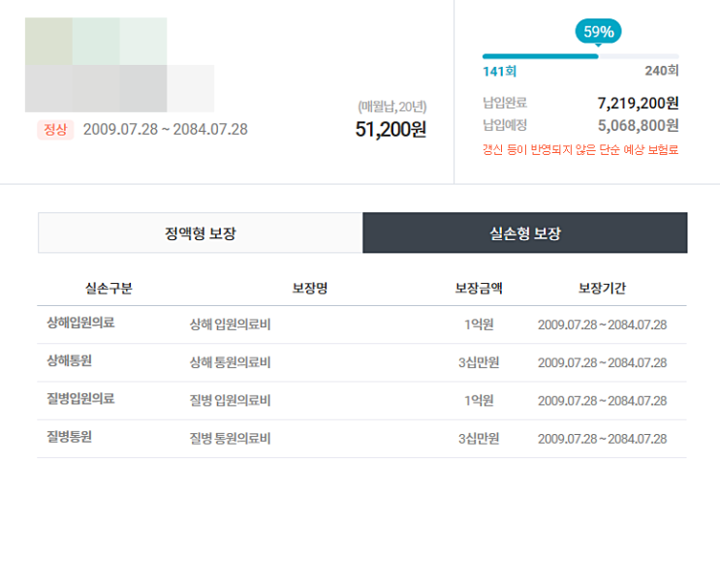The image size is (720, 588).
Task: Select the 상해통원 row category
Action: (x=70, y=360)
